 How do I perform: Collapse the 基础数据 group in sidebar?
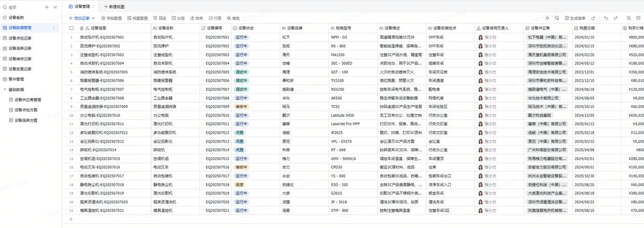[4, 89]
